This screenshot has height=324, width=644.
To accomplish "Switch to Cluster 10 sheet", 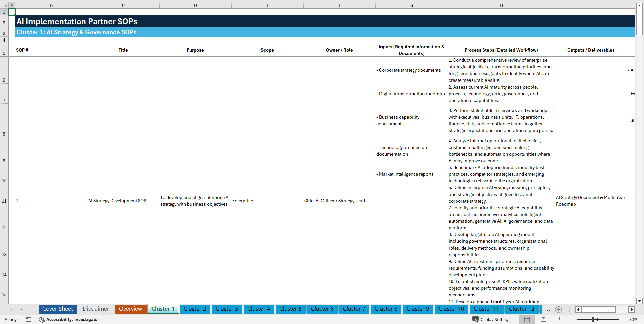I will click(x=451, y=309).
